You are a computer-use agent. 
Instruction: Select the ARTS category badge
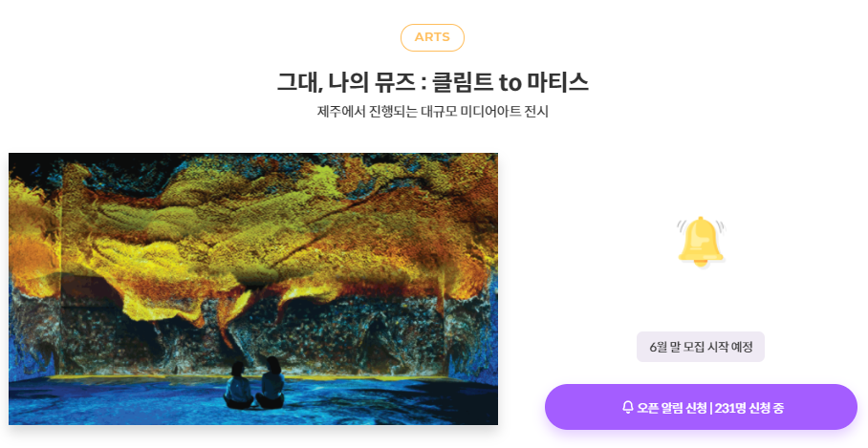432,37
